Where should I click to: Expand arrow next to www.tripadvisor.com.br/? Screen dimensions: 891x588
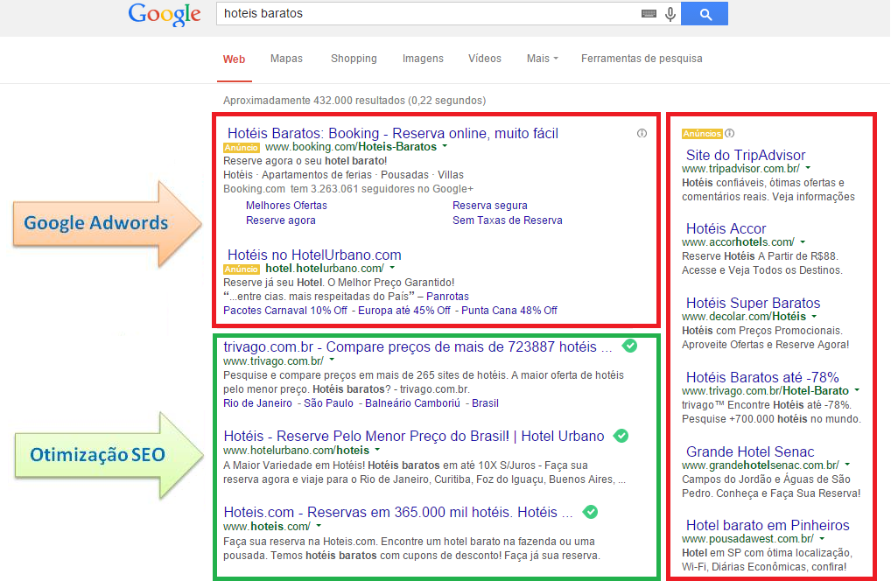(x=808, y=168)
